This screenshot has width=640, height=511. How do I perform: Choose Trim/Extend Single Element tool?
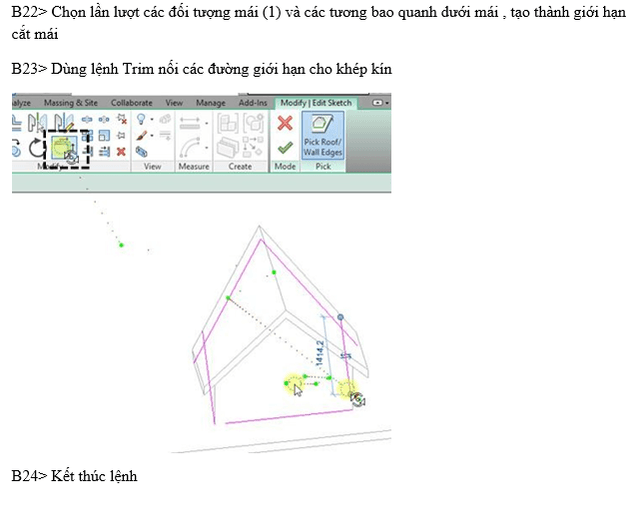click(87, 152)
